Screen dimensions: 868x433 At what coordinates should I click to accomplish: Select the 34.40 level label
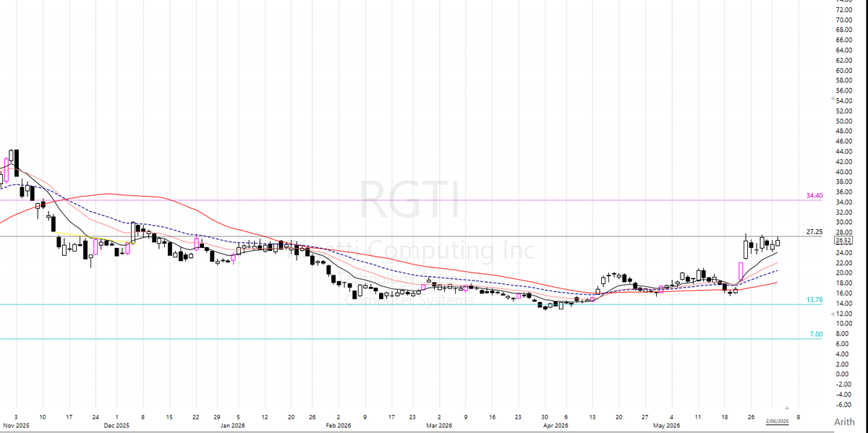[x=814, y=196]
